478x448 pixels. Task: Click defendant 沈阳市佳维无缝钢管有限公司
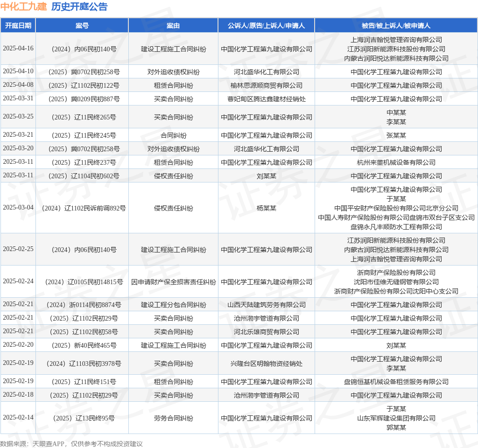396,282
